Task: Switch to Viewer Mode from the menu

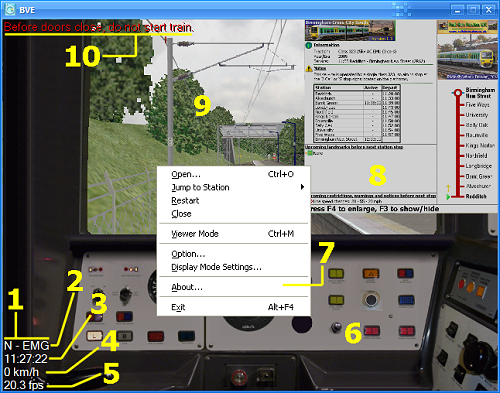Action: [x=233, y=234]
